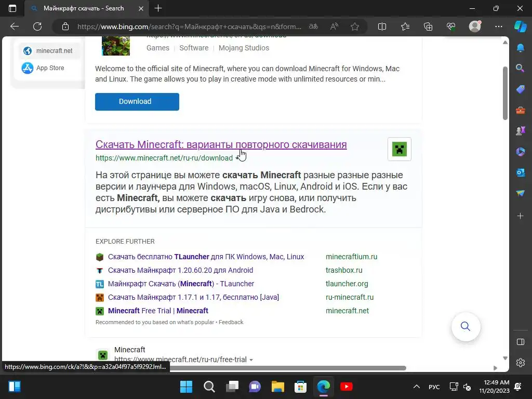Open Скачать Майнкрафт 1.17.1 и 1.17 link
This screenshot has width=532, height=399.
[x=193, y=297]
